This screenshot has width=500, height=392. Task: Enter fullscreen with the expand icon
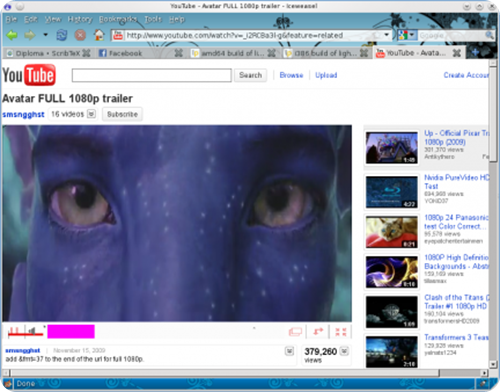pos(341,332)
